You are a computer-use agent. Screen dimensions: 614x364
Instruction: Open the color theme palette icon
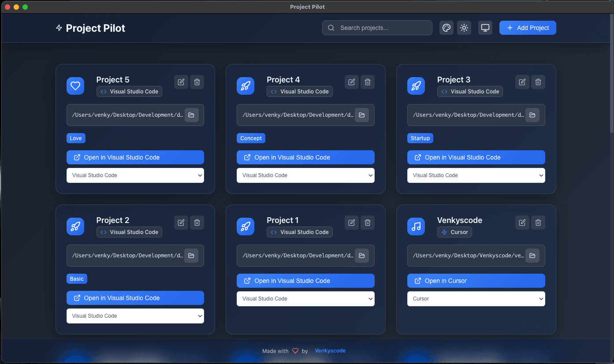pos(446,28)
